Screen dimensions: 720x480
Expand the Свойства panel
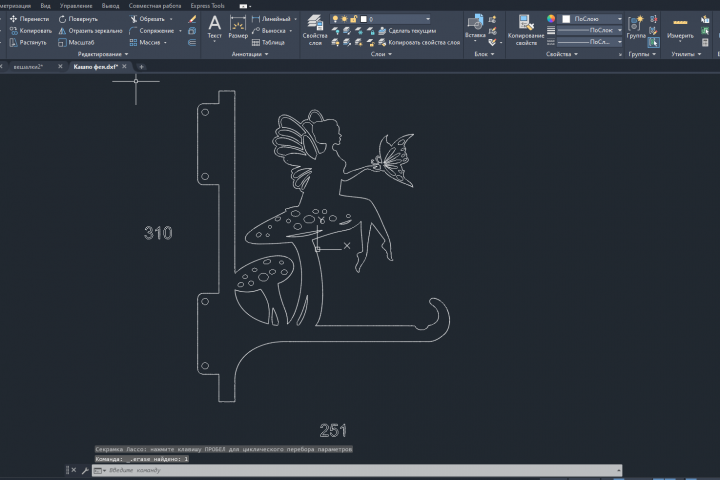[562, 54]
